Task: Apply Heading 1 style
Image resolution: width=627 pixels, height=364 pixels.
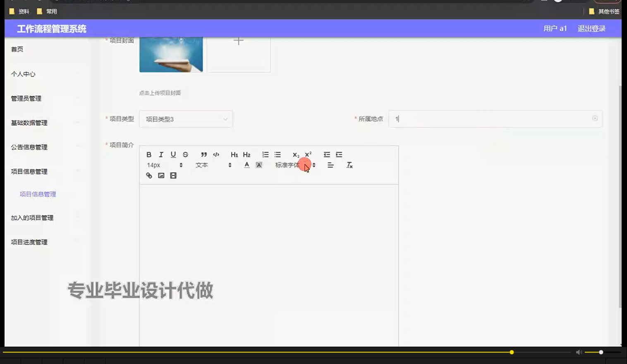Action: tap(234, 154)
